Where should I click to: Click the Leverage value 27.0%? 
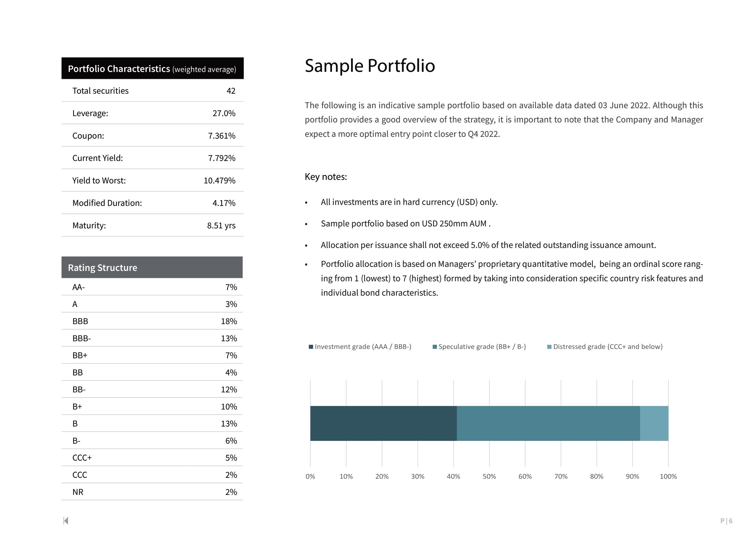(x=224, y=113)
